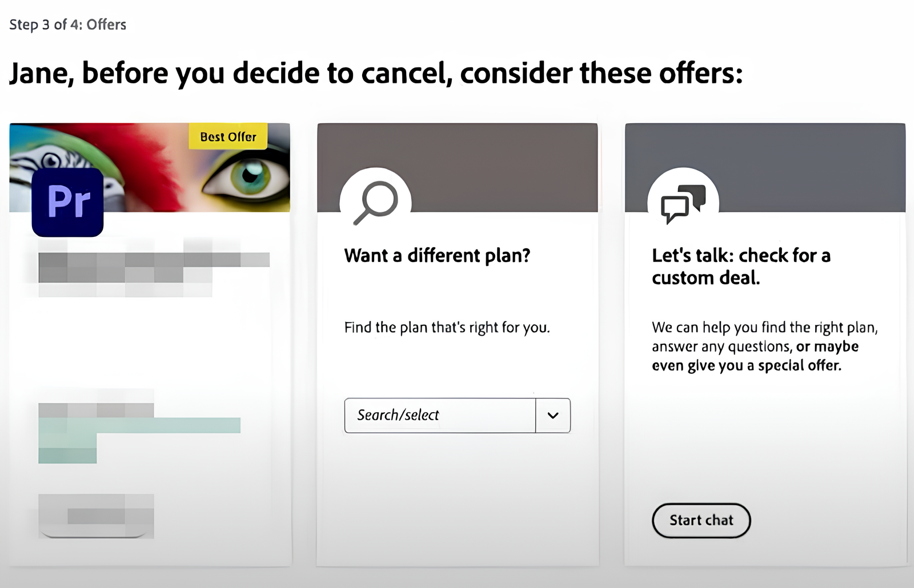Click the chat bubbles icon

pos(683,204)
